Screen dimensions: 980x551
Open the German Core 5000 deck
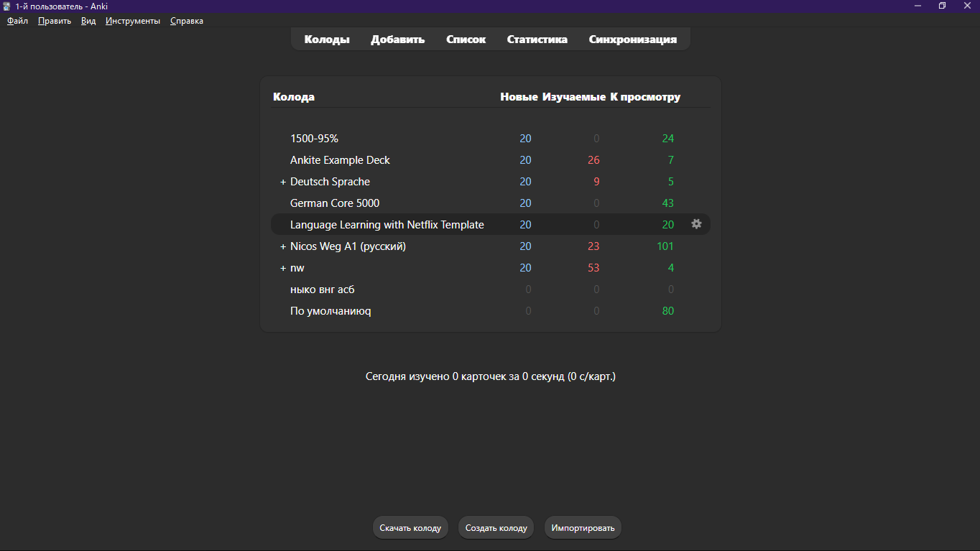(334, 203)
